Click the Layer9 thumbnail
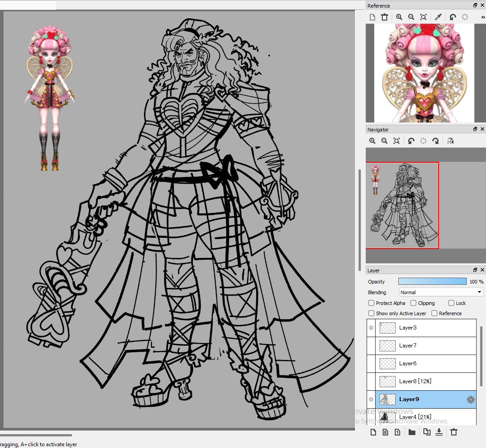The height and width of the screenshot is (448, 486). (x=388, y=399)
